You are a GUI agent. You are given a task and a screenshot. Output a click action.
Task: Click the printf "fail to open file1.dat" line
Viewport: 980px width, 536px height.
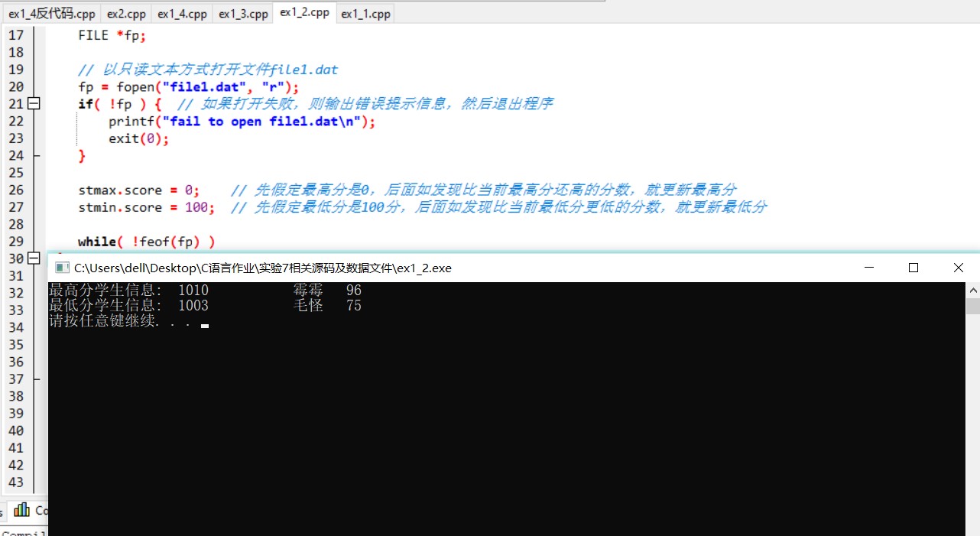(242, 122)
